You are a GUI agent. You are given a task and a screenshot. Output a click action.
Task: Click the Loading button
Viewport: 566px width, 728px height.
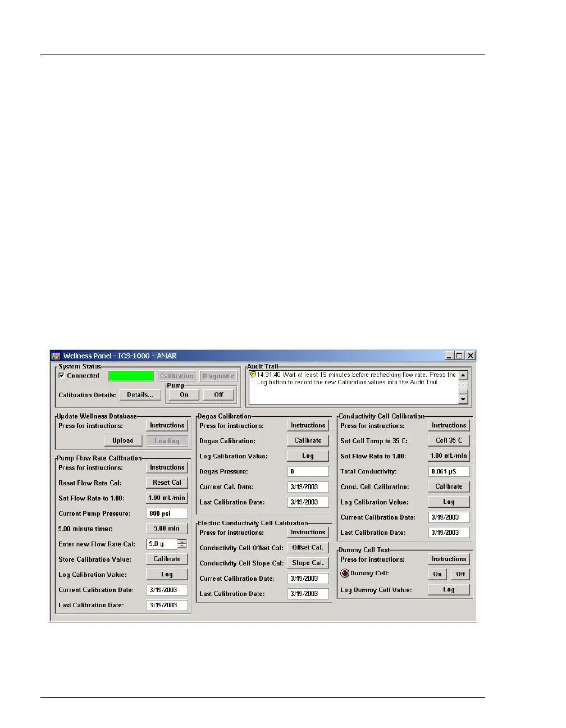tap(167, 441)
